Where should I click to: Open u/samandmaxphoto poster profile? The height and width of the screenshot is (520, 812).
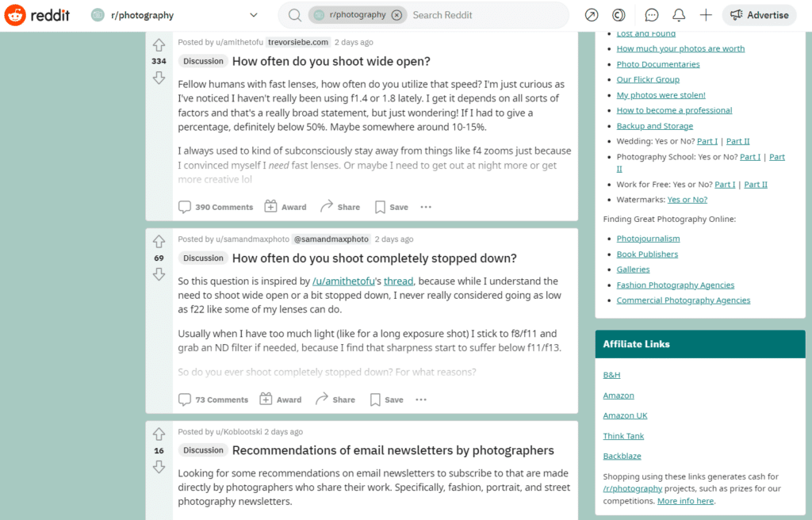point(252,239)
